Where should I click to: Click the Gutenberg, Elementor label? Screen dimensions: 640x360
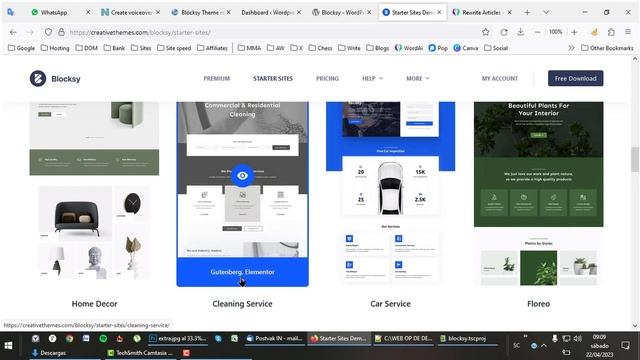coord(242,272)
